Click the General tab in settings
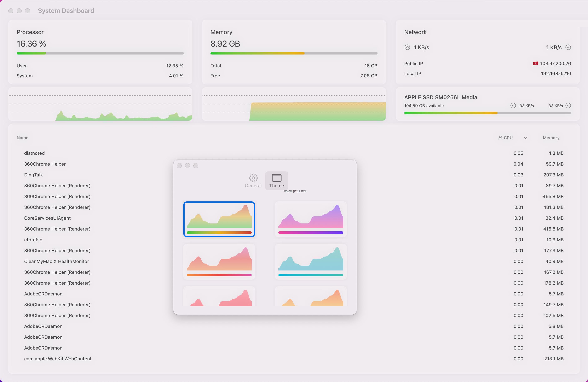Screen dimensions: 588x382 (253, 180)
